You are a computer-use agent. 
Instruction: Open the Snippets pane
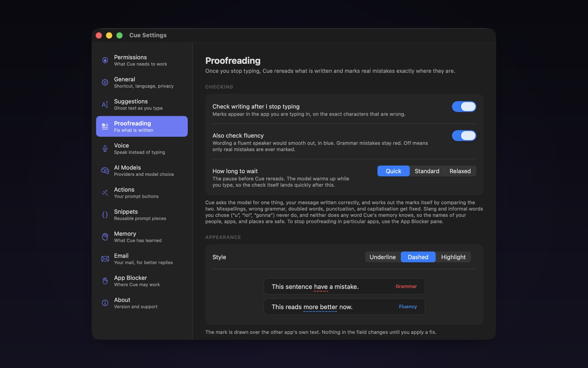pos(142,215)
